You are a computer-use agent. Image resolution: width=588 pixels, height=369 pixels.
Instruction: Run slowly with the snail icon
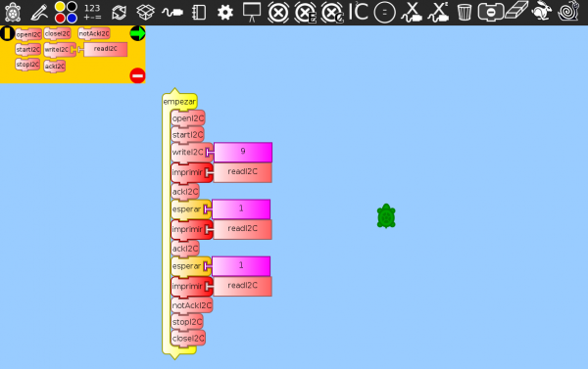click(568, 11)
